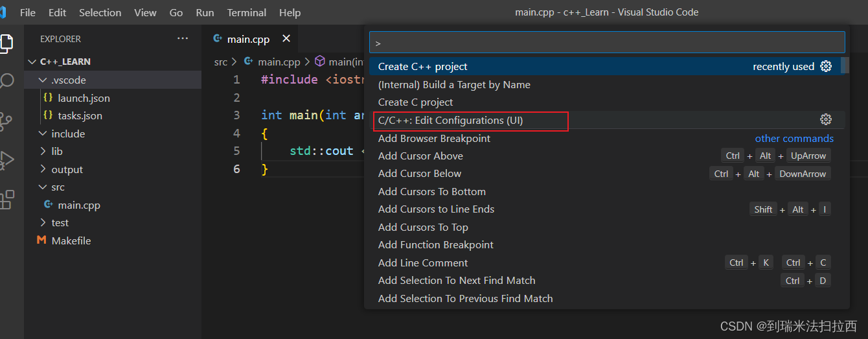Open the Explorer activity bar icon
This screenshot has height=339, width=868.
[x=6, y=43]
